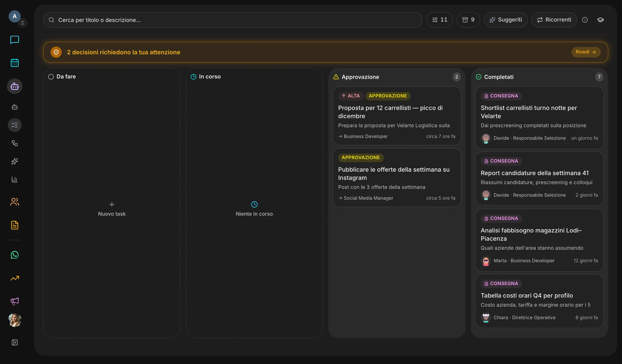Open workspace switcher chevrons by avatar A
Image resolution: width=622 pixels, height=364 pixels.
coord(22,23)
